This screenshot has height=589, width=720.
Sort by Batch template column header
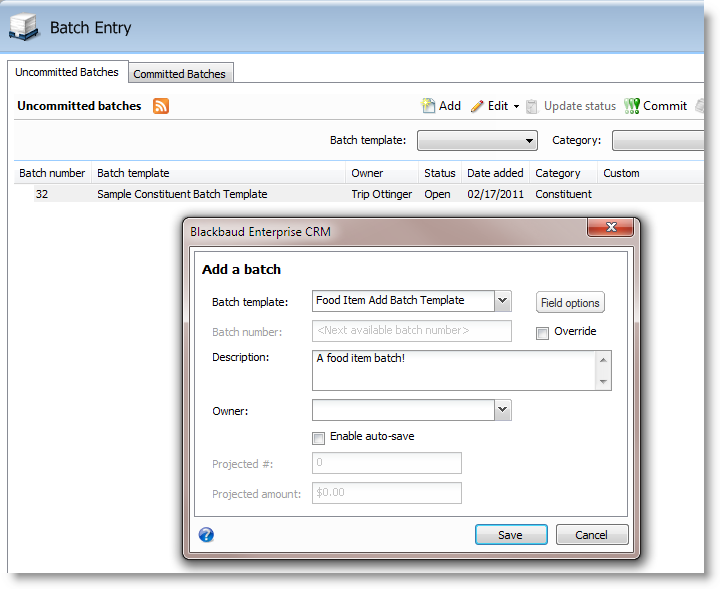tap(218, 173)
